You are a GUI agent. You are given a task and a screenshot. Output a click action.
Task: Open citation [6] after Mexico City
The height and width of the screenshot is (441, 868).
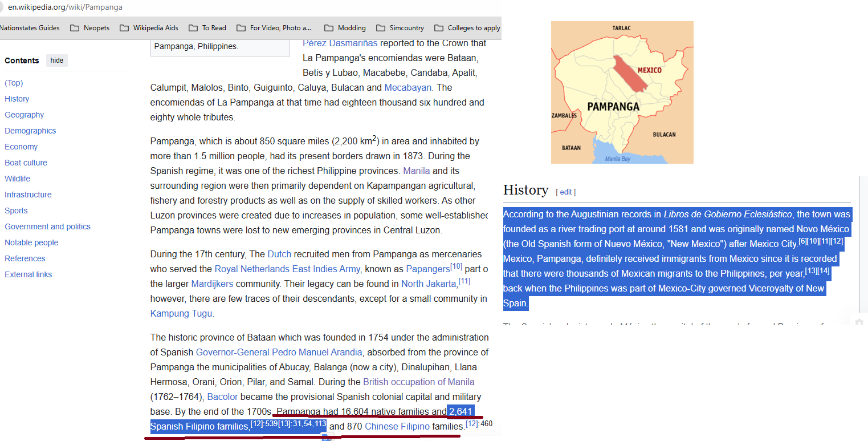tap(802, 241)
